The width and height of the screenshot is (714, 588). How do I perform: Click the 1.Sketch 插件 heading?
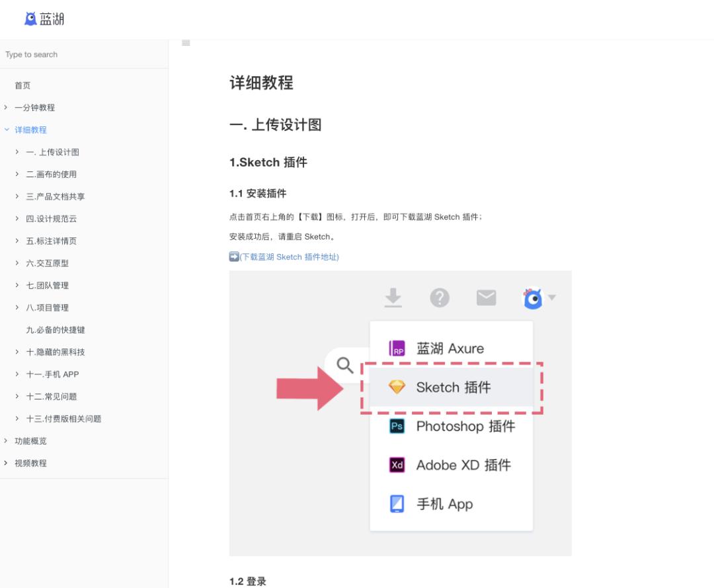click(268, 162)
